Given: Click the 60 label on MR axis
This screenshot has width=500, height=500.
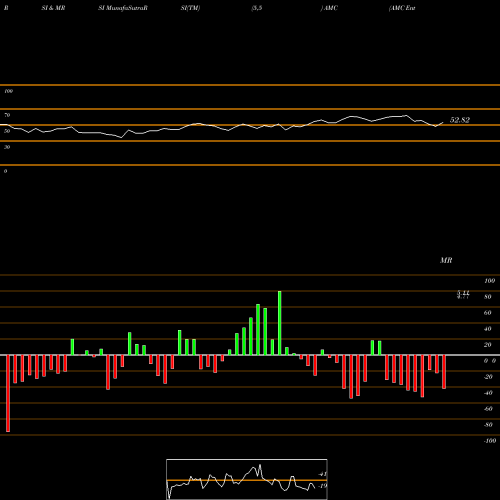Looking at the screenshot, I should 488,313.
